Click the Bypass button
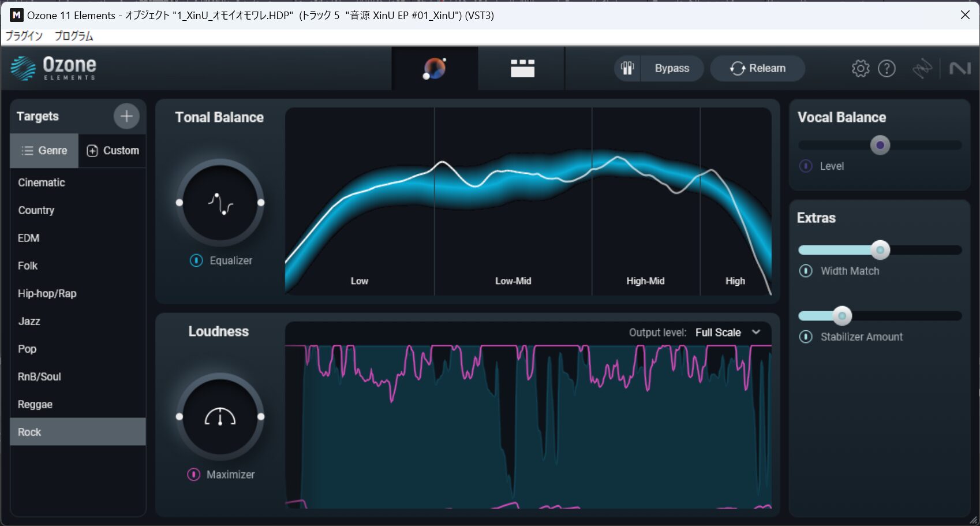Image resolution: width=980 pixels, height=526 pixels. (x=672, y=68)
